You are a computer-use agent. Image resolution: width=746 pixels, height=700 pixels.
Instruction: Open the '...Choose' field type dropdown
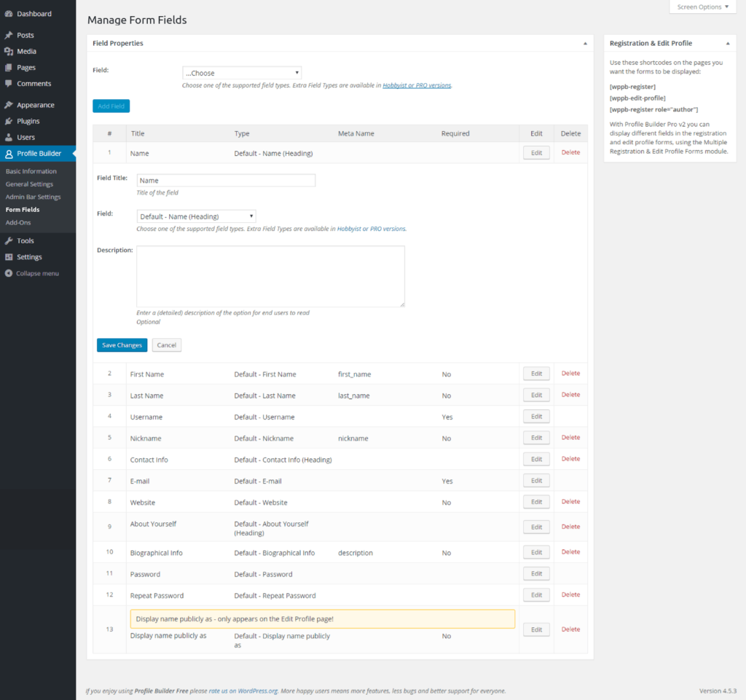[x=242, y=73]
